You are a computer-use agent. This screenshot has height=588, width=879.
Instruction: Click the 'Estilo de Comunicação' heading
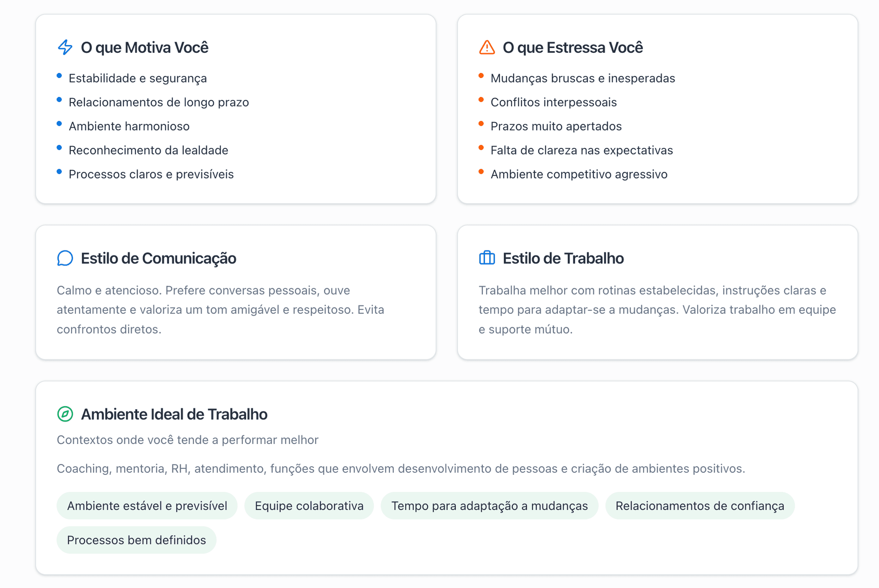(x=158, y=258)
